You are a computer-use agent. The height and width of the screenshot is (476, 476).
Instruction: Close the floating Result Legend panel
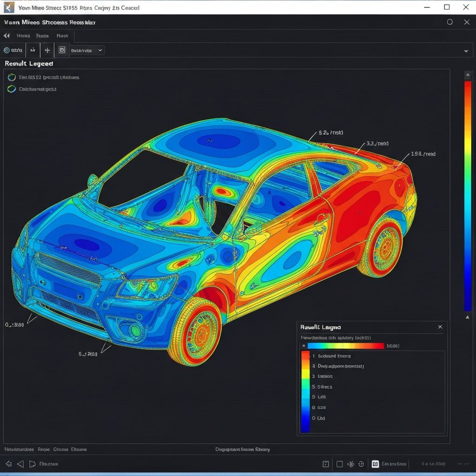click(x=440, y=327)
